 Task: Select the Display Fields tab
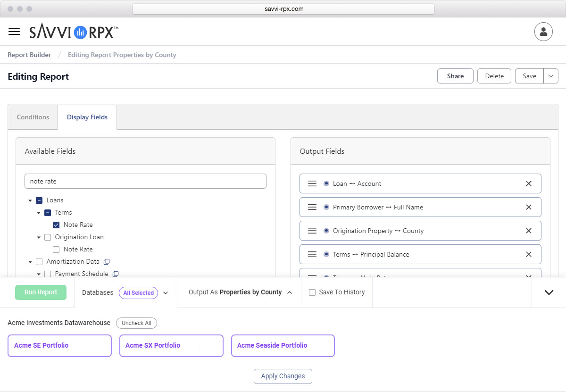click(87, 117)
